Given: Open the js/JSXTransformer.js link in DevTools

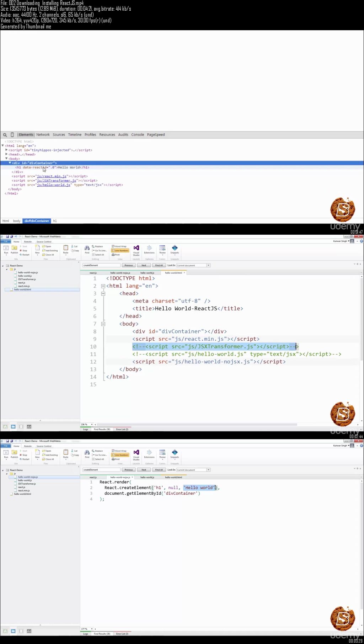Looking at the screenshot, I should pos(57,180).
